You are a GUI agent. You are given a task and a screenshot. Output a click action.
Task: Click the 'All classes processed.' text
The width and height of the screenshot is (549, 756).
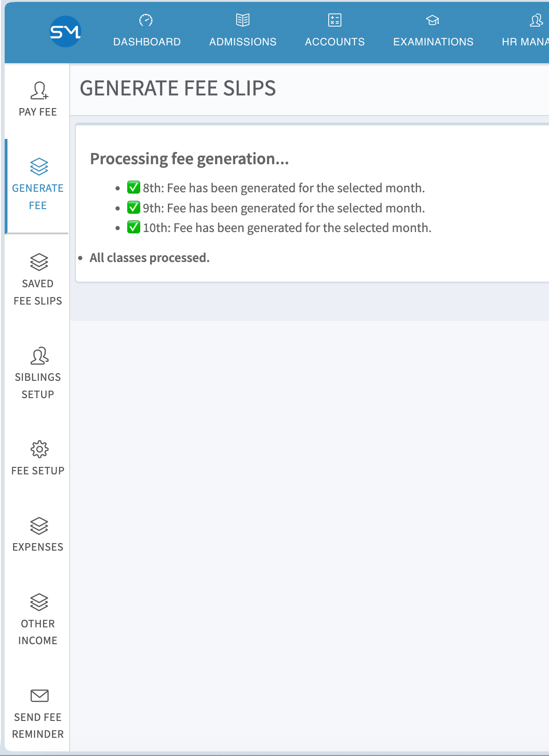150,258
